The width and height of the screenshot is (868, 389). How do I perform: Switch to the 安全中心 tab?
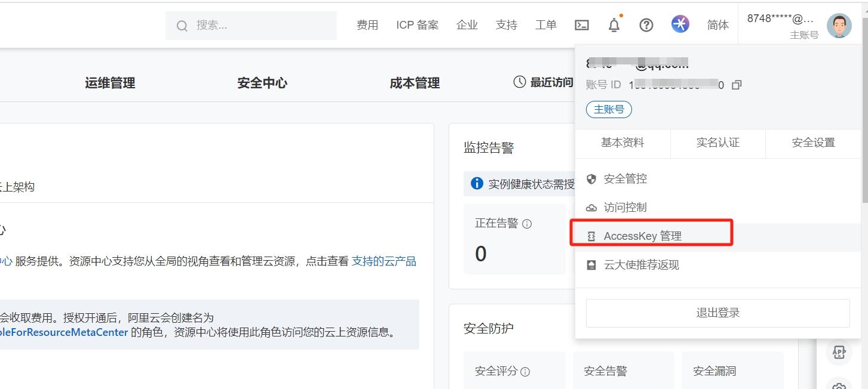(262, 83)
